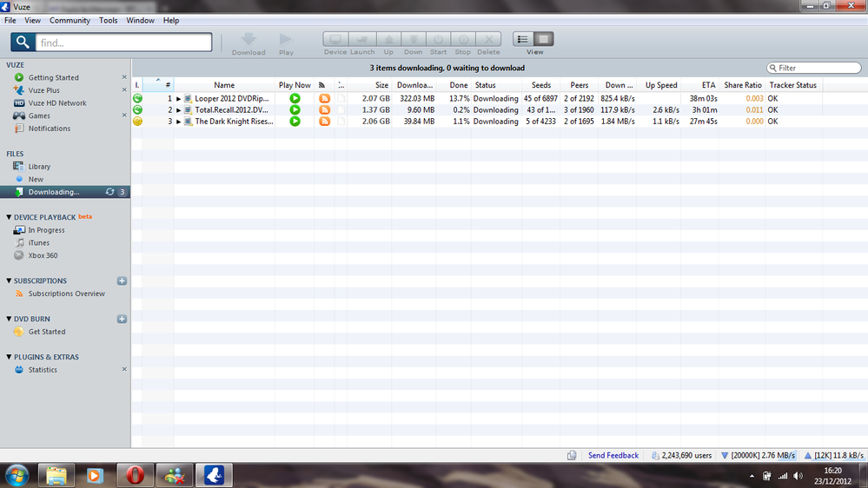Click the Send Feedback link

[x=613, y=455]
